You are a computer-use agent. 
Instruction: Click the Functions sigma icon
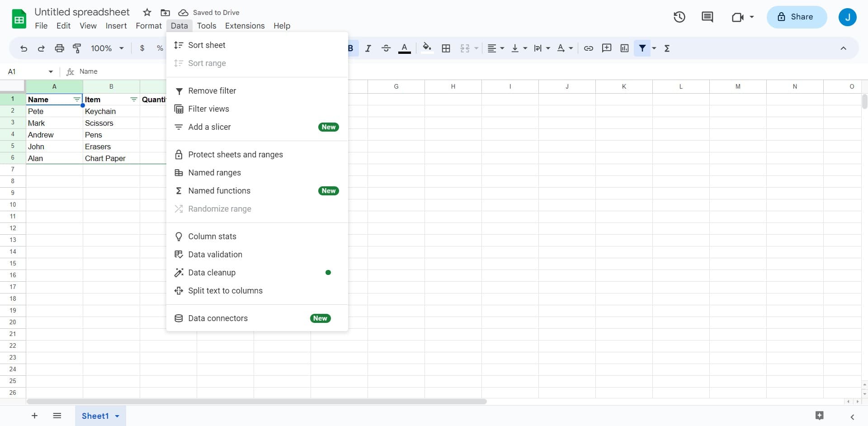668,48
